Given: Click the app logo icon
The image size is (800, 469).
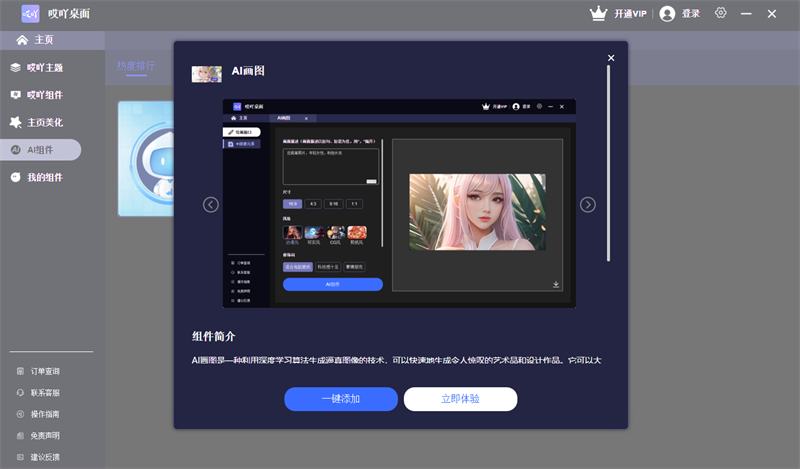Looking at the screenshot, I should coord(30,14).
